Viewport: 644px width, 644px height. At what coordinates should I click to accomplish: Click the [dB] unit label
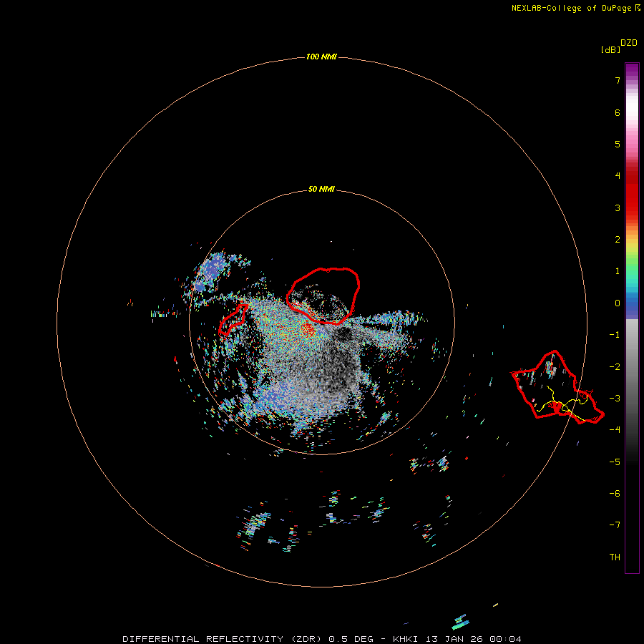pyautogui.click(x=610, y=49)
